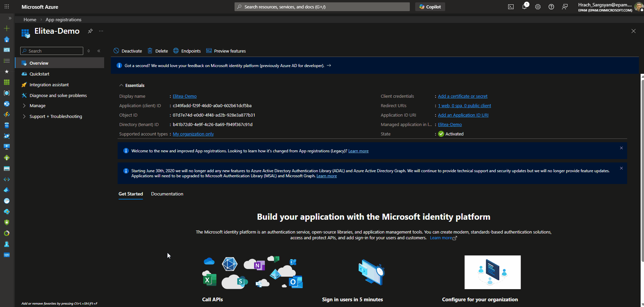Open the Dashboard icon in the sidebar
The image size is (644, 307).
click(x=7, y=50)
